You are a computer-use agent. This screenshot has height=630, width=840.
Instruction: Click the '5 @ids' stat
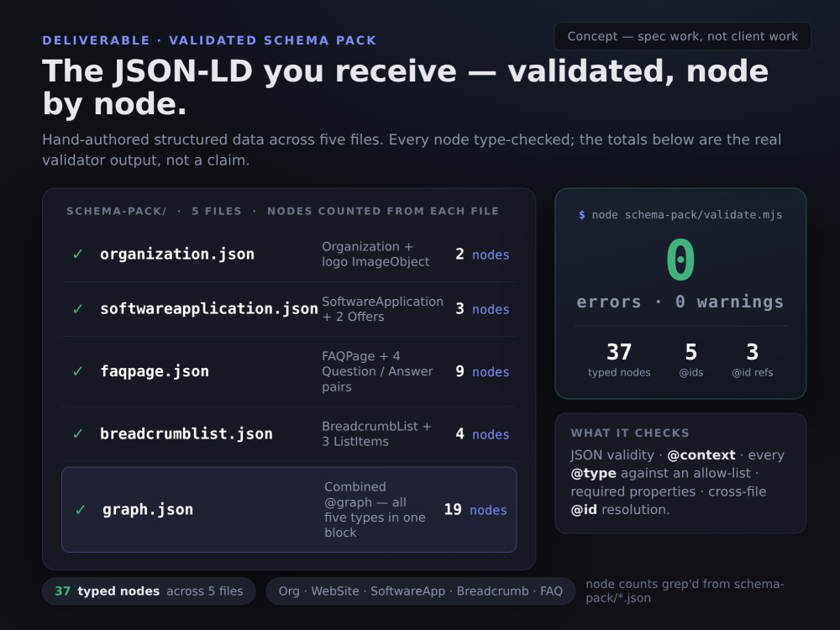point(691,360)
